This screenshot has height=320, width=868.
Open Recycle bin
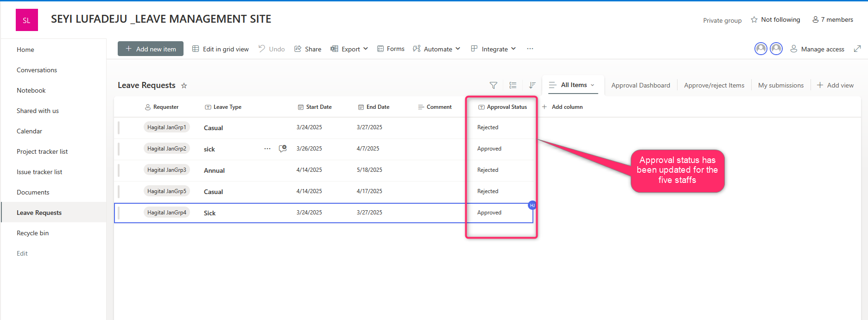tap(32, 233)
